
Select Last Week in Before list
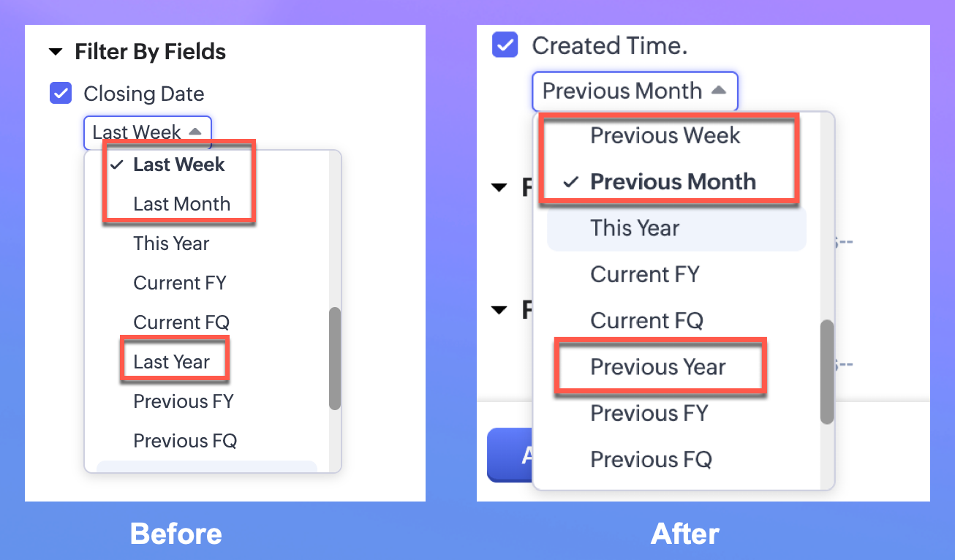click(178, 164)
